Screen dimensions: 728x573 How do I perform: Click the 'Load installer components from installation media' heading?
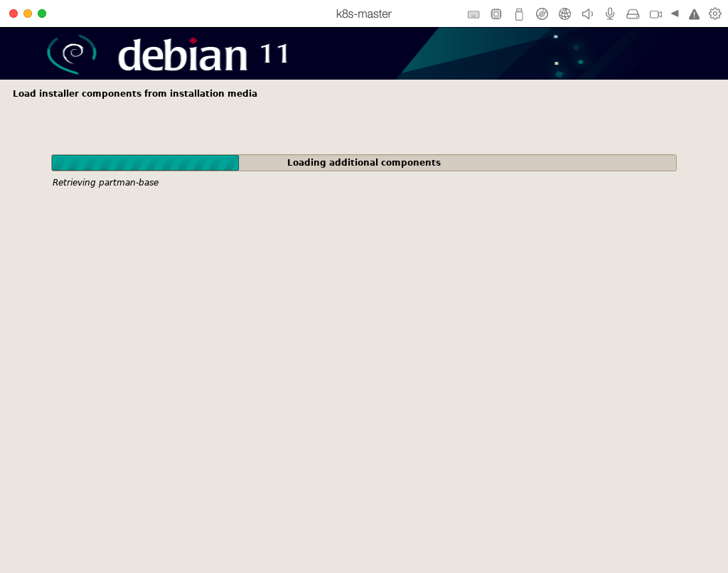pos(134,93)
